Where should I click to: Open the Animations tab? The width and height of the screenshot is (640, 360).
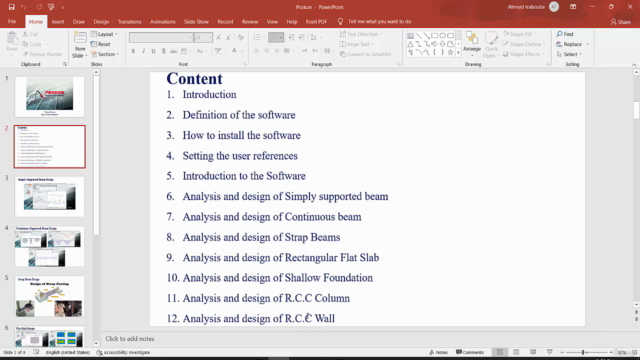[x=162, y=22]
